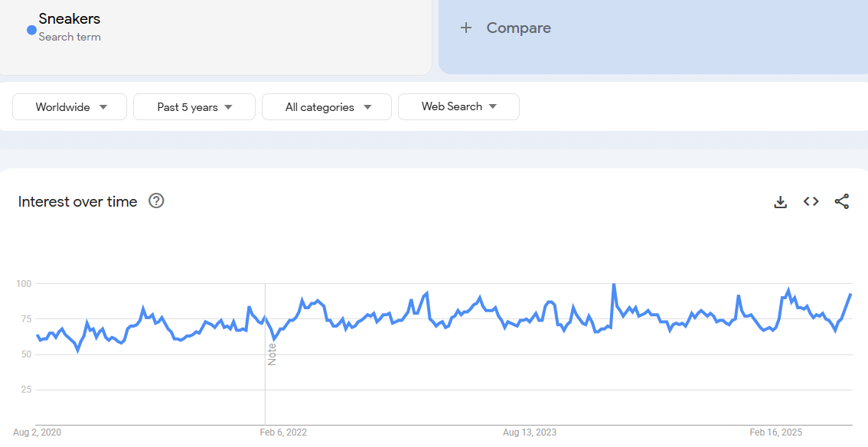Open help for Interest over time

(156, 201)
